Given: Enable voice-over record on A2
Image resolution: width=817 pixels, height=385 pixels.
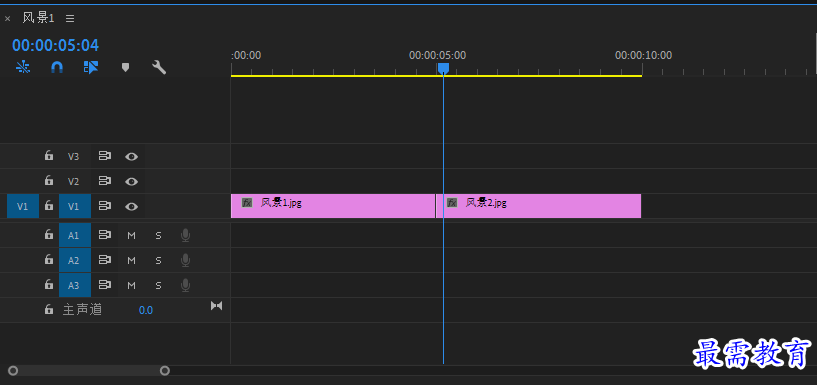Looking at the screenshot, I should pyautogui.click(x=185, y=260).
